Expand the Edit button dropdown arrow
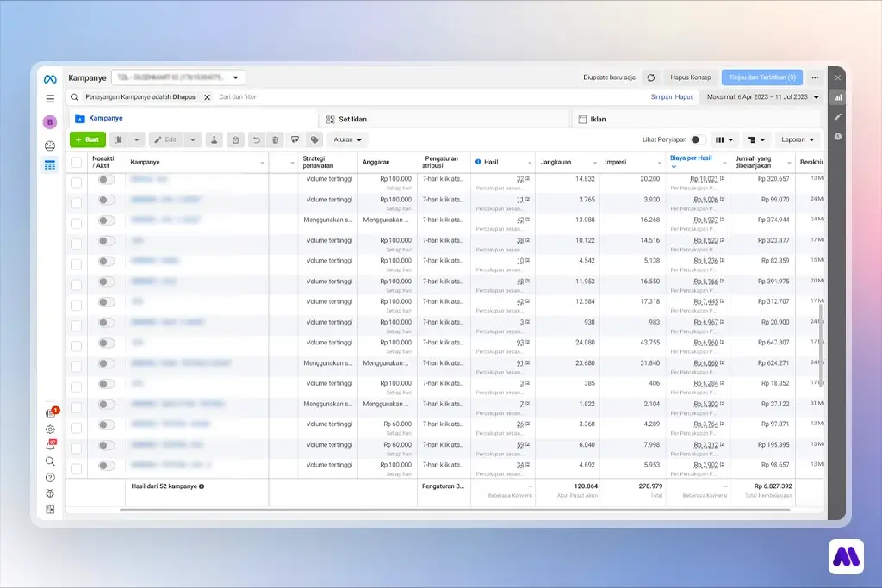The height and width of the screenshot is (588, 882). point(192,140)
